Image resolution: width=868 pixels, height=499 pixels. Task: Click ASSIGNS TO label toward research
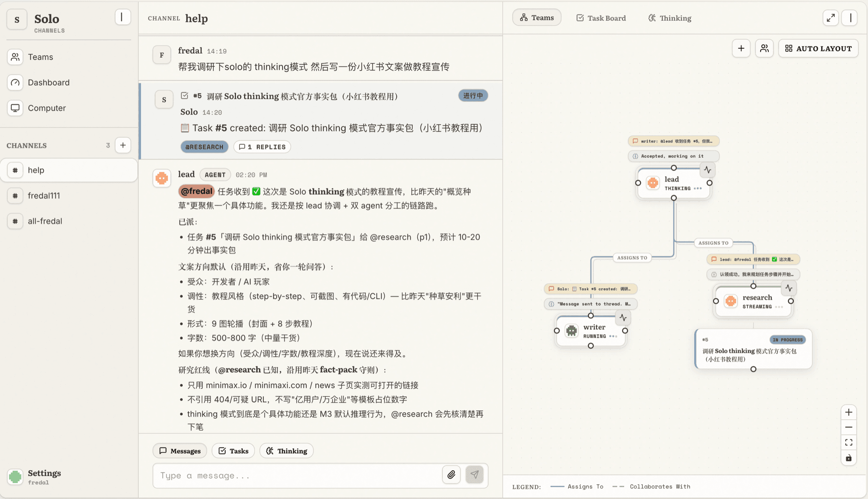pos(713,243)
